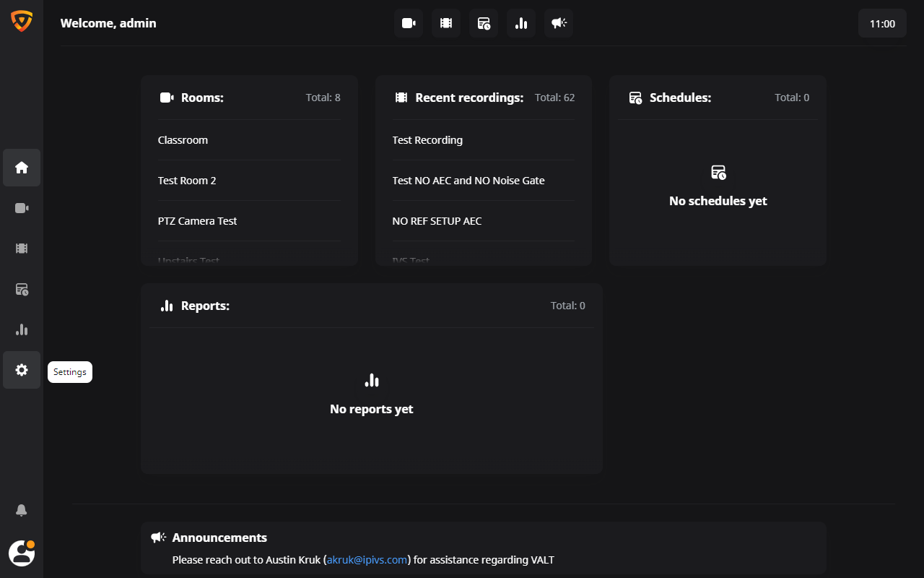Screen dimensions: 924x578
Task: Open Schedules icon in left sidebar
Action: (22, 289)
